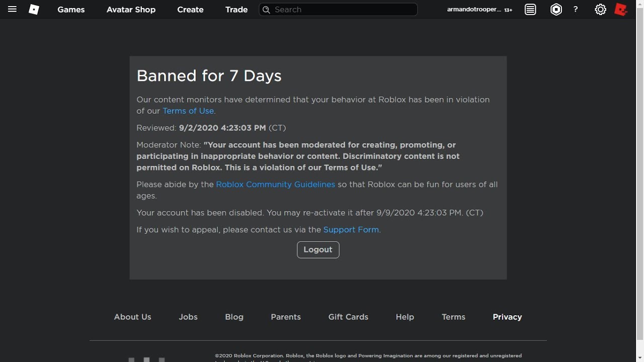
Task: Open the Support Form link
Action: [x=351, y=229]
